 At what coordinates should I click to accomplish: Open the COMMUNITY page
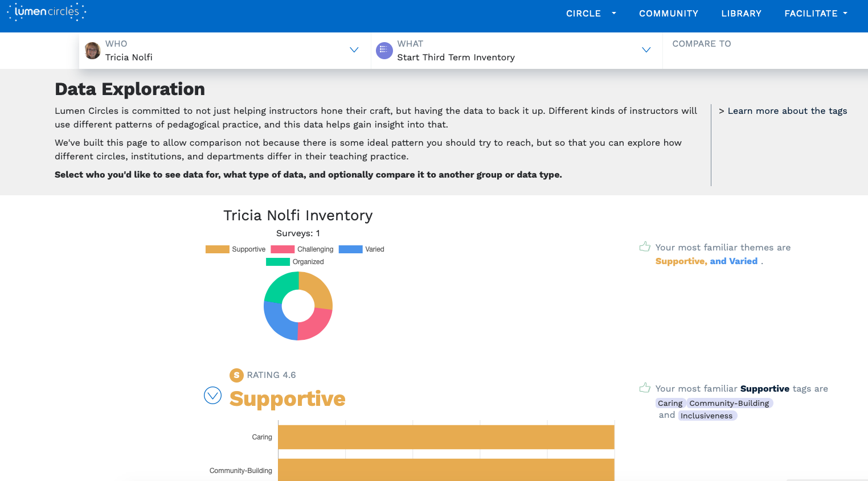(x=668, y=14)
